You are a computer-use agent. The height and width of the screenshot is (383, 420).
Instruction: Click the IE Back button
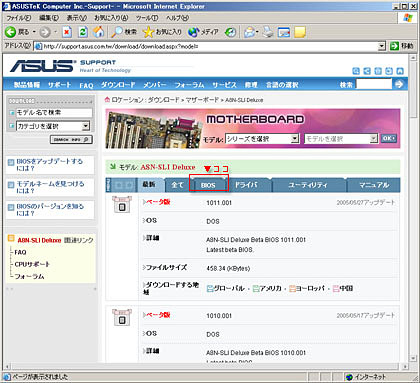pos(17,32)
